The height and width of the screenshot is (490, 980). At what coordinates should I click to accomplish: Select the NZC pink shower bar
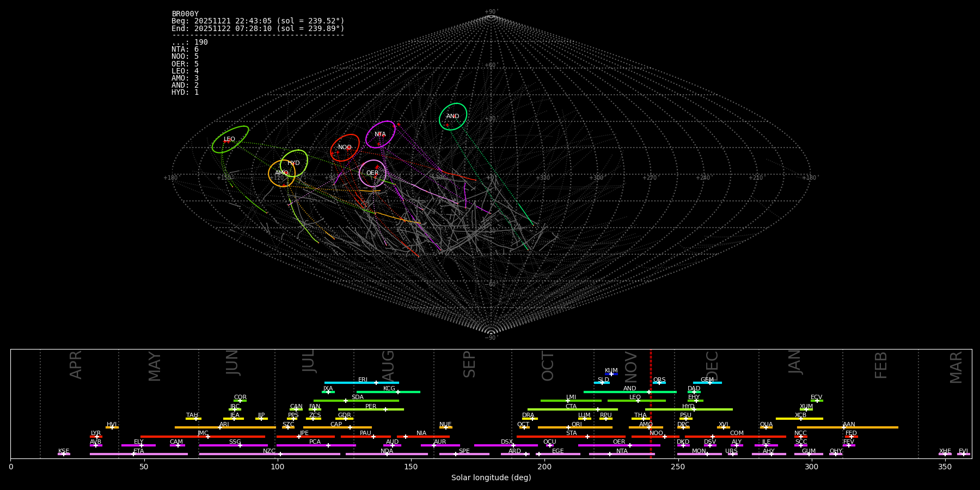(x=269, y=454)
